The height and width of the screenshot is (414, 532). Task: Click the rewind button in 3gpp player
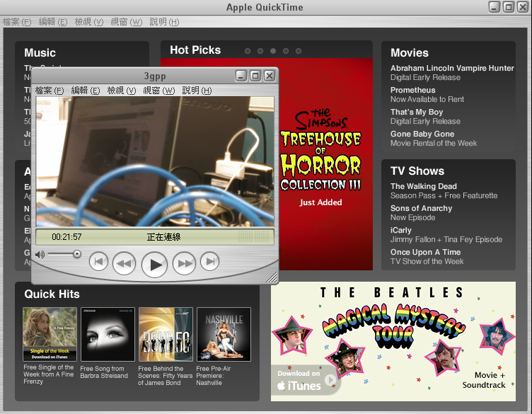(x=124, y=263)
